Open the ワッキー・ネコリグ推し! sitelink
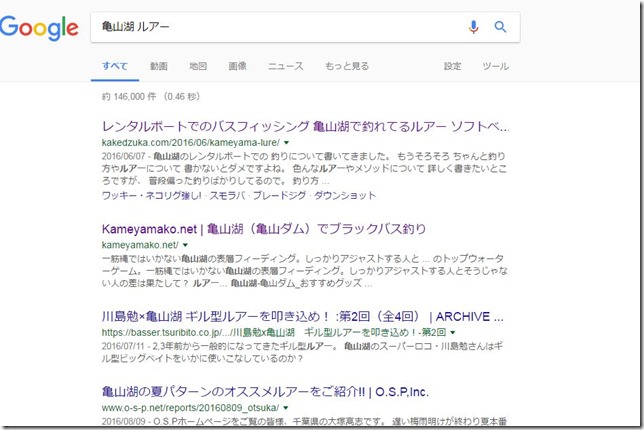Viewport: 644px width, 430px height. [152, 195]
